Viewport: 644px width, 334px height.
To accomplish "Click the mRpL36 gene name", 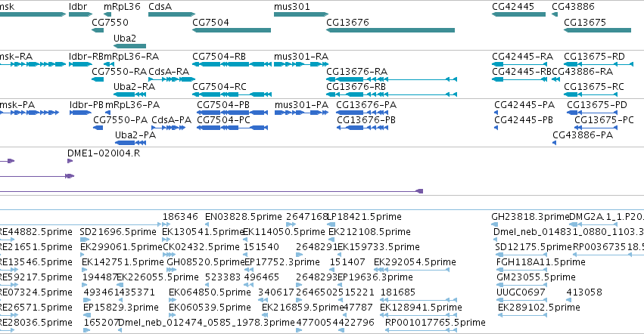I will click(122, 7).
